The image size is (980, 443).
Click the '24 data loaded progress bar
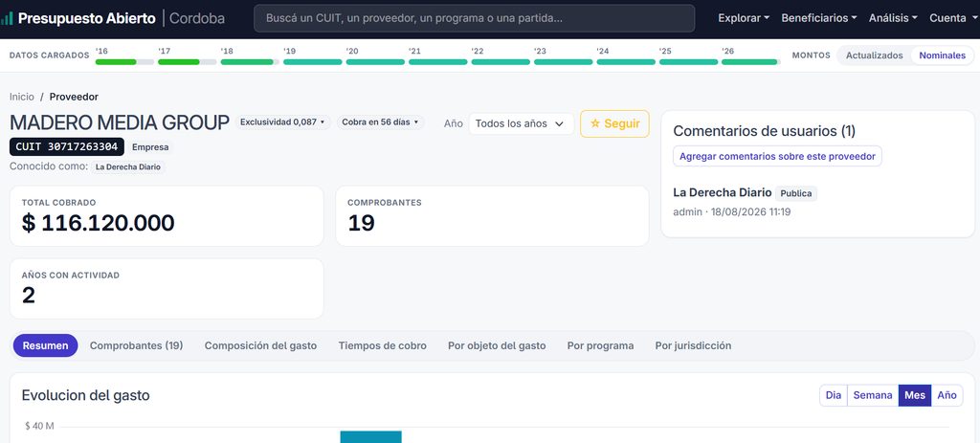(x=626, y=62)
